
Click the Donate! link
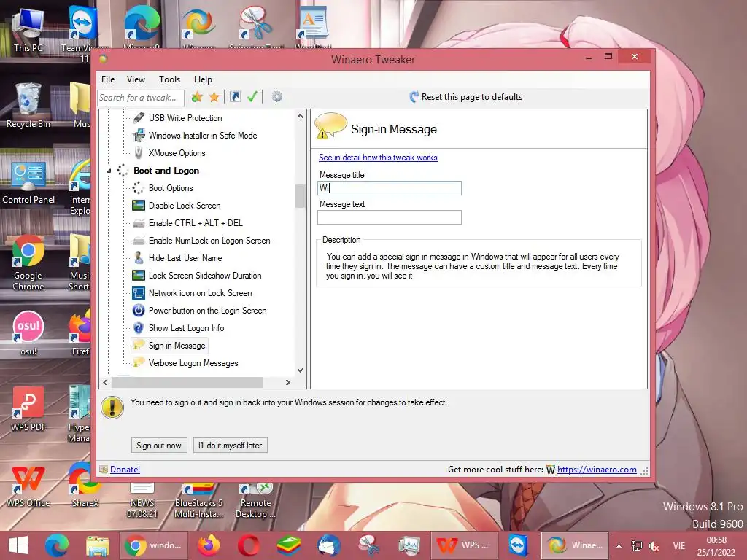click(125, 470)
